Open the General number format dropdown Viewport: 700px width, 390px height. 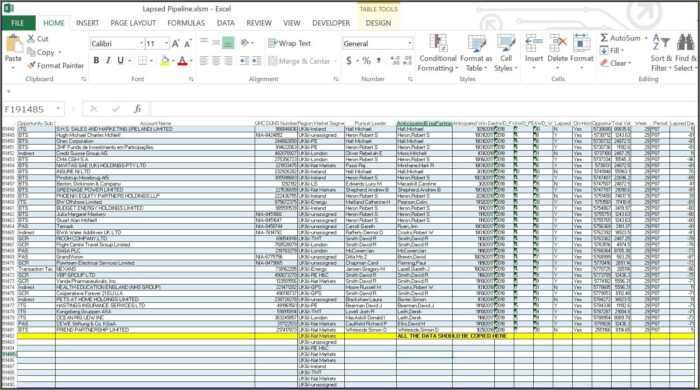tap(409, 43)
